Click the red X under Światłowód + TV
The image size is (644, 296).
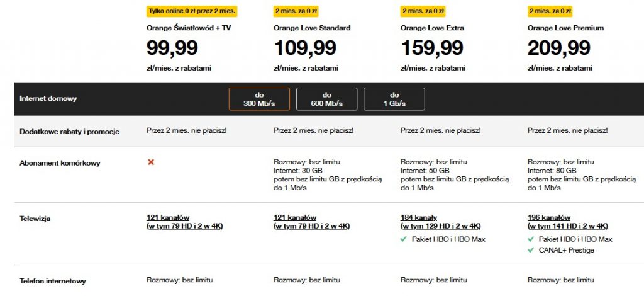[x=151, y=162]
